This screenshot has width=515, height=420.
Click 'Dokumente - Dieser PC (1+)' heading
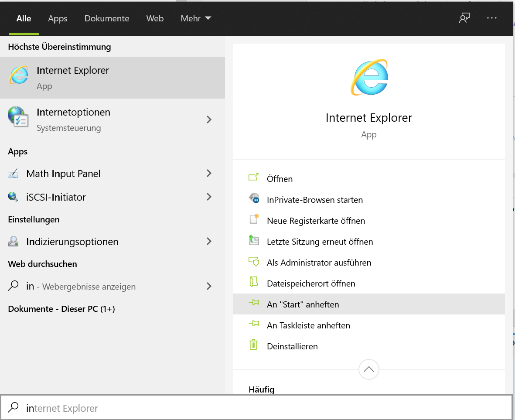tap(61, 309)
